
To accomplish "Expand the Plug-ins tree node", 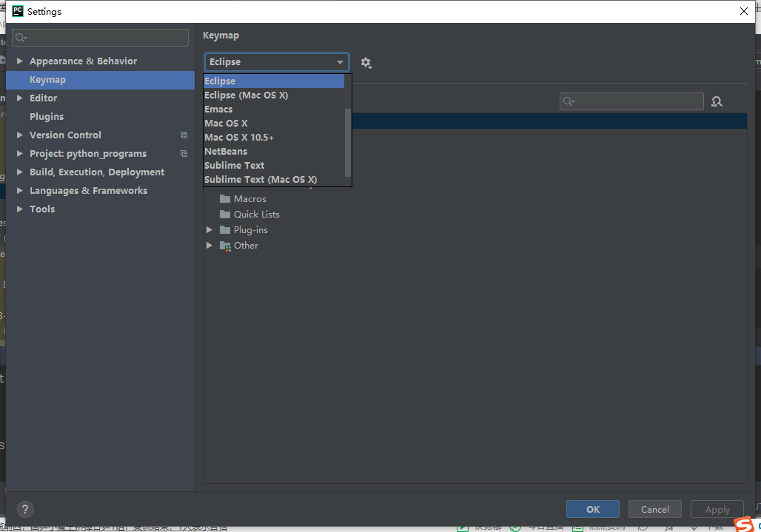I will (209, 230).
